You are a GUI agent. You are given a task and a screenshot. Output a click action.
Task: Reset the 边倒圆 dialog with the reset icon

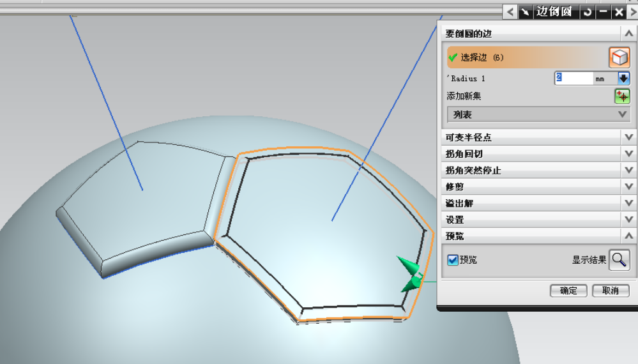587,11
